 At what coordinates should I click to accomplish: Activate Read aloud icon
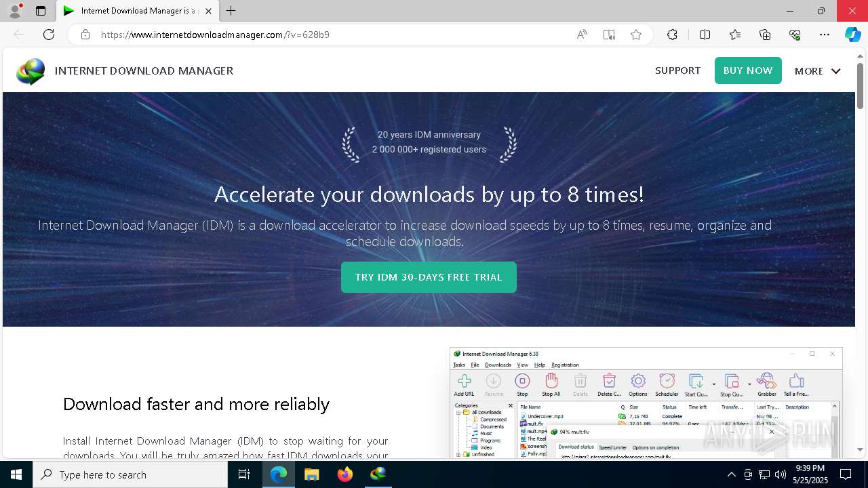(x=582, y=35)
